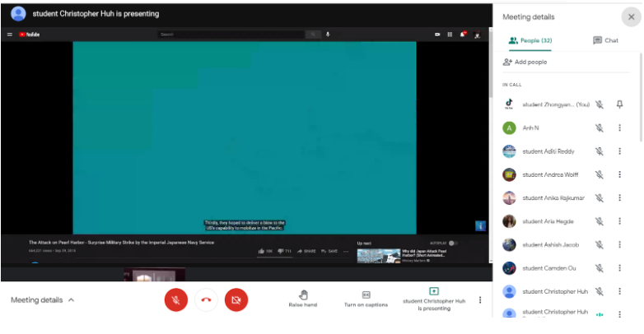Click Share under the YouTube video
This screenshot has width=644, height=334.
pos(306,251)
